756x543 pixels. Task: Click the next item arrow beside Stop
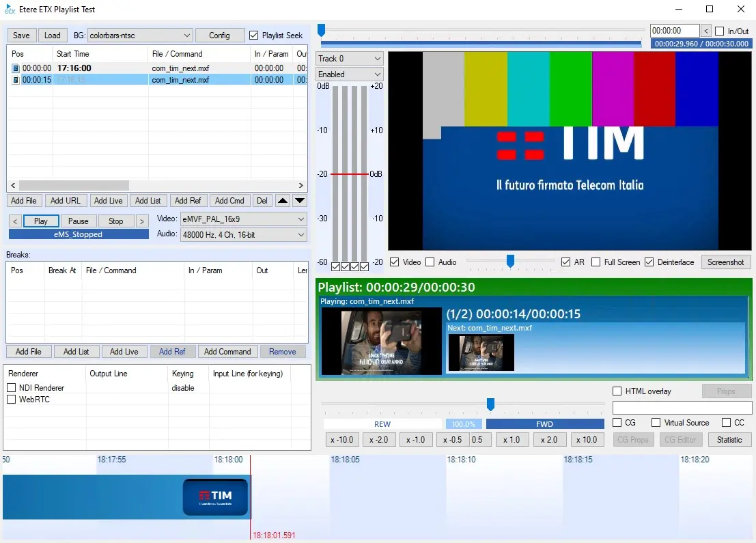[x=142, y=221]
